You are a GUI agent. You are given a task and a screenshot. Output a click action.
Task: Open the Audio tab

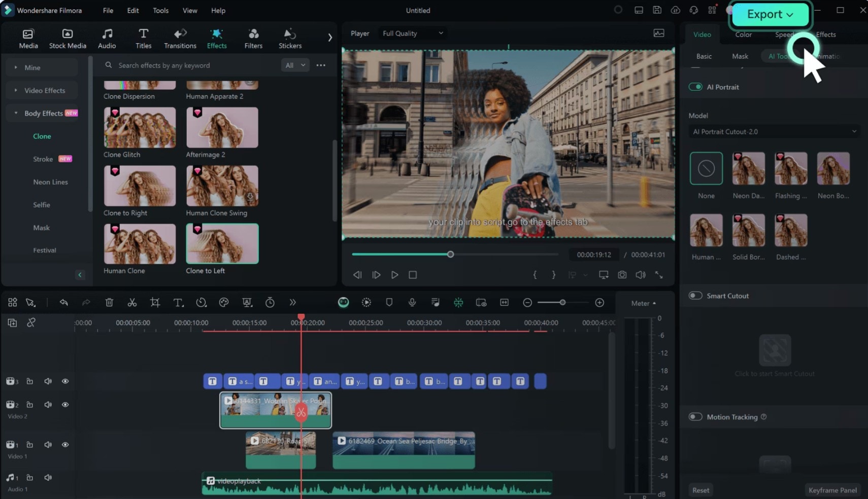click(x=107, y=39)
